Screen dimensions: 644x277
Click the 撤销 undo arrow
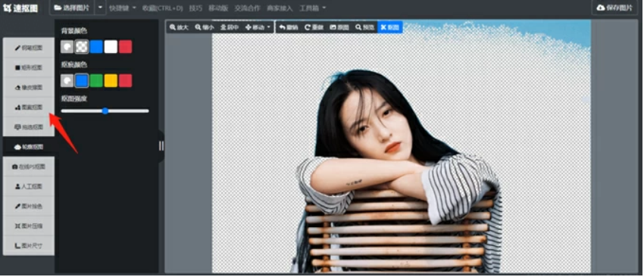(x=288, y=27)
